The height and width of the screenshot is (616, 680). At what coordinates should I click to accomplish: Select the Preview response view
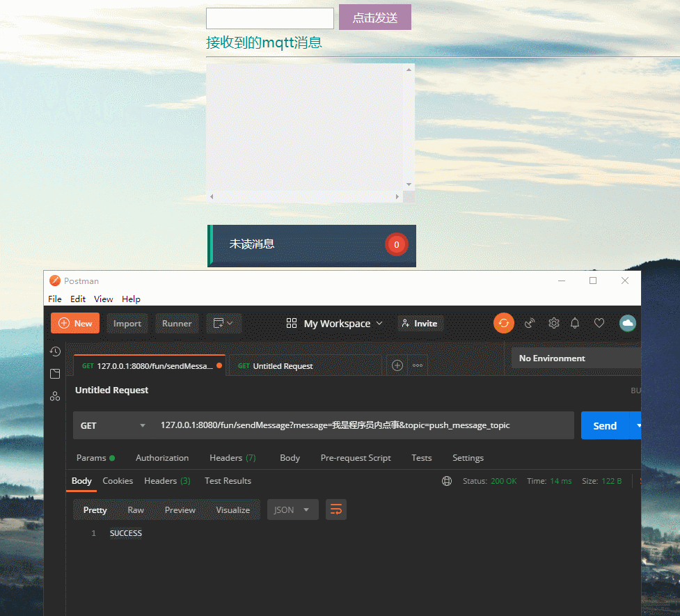click(x=180, y=510)
